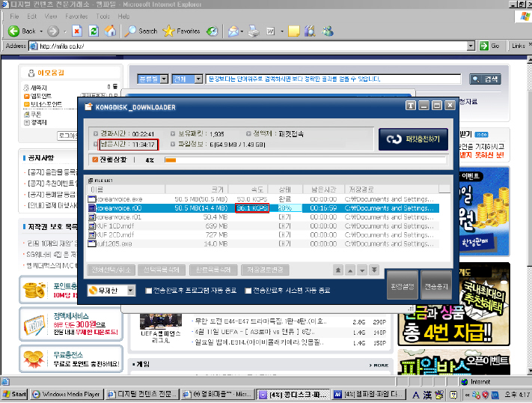Screen dimensions: 532x403
Task: Open the View menu
Action: click(x=51, y=16)
